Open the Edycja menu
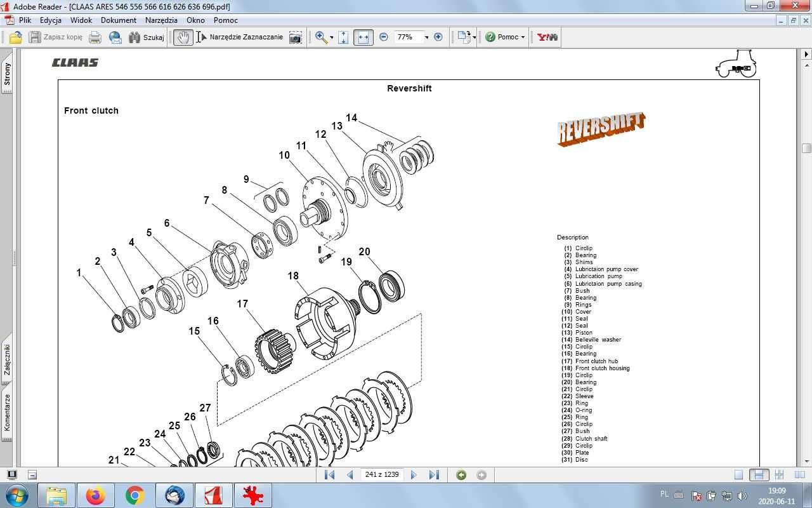The image size is (812, 508). [x=51, y=20]
